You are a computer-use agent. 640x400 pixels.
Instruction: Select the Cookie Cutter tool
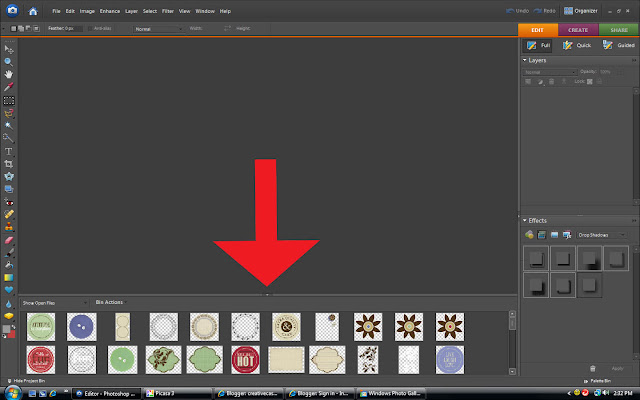pyautogui.click(x=9, y=177)
